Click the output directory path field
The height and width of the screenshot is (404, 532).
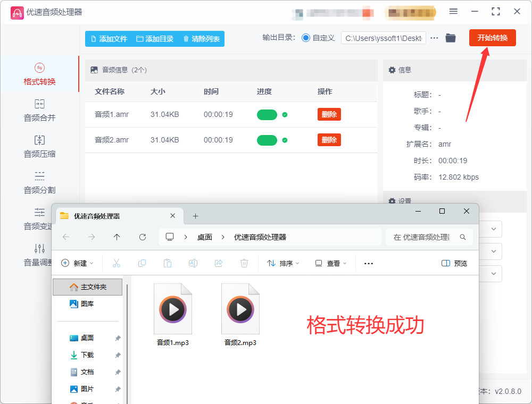click(x=384, y=38)
